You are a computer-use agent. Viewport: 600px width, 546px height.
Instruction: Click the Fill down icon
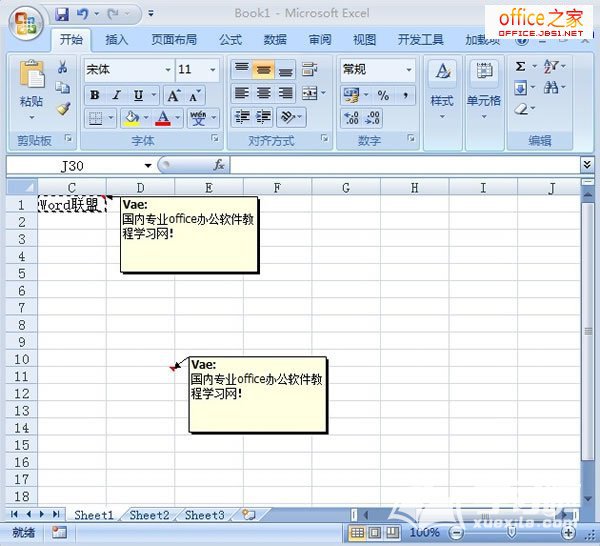point(520,88)
